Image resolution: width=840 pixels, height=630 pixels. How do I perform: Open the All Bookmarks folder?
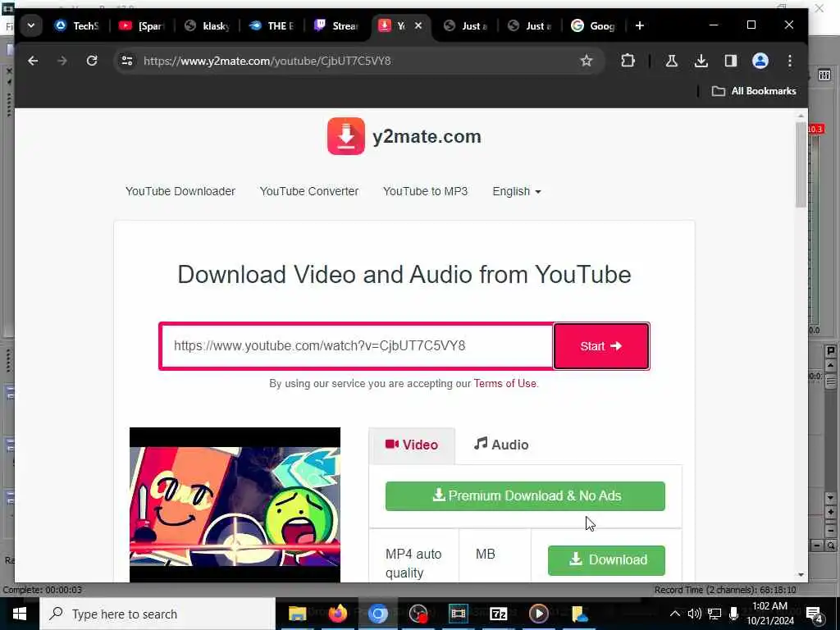[x=754, y=91]
